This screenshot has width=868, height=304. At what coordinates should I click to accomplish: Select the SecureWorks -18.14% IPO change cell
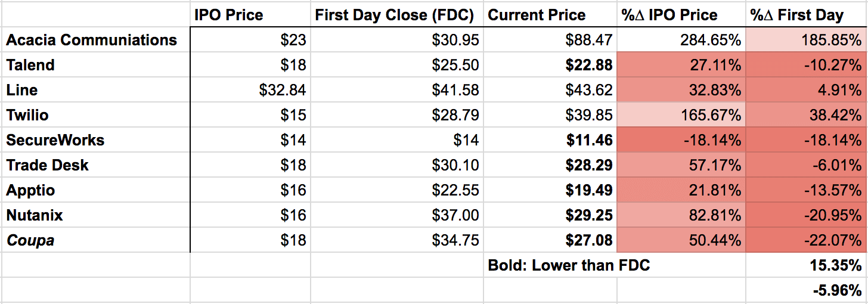(681, 140)
